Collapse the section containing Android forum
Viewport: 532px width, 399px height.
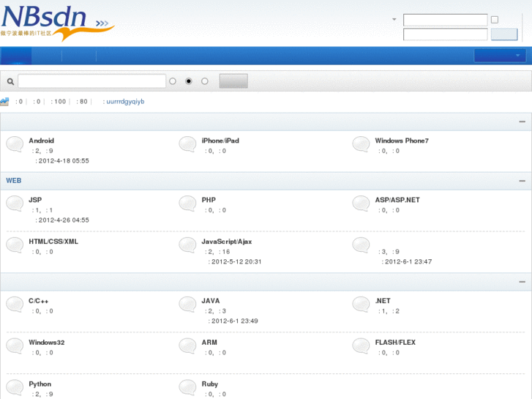click(x=522, y=122)
